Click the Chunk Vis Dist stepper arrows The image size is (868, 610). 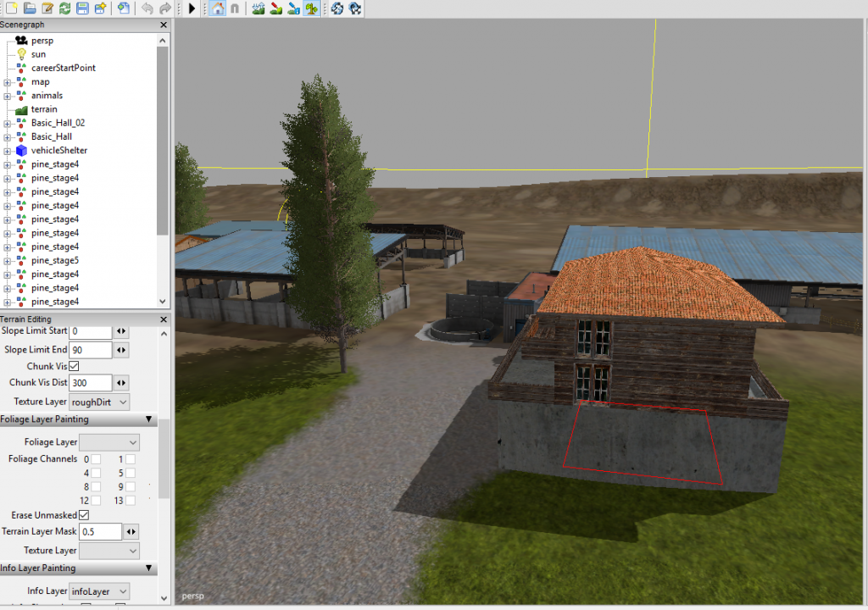coord(121,382)
